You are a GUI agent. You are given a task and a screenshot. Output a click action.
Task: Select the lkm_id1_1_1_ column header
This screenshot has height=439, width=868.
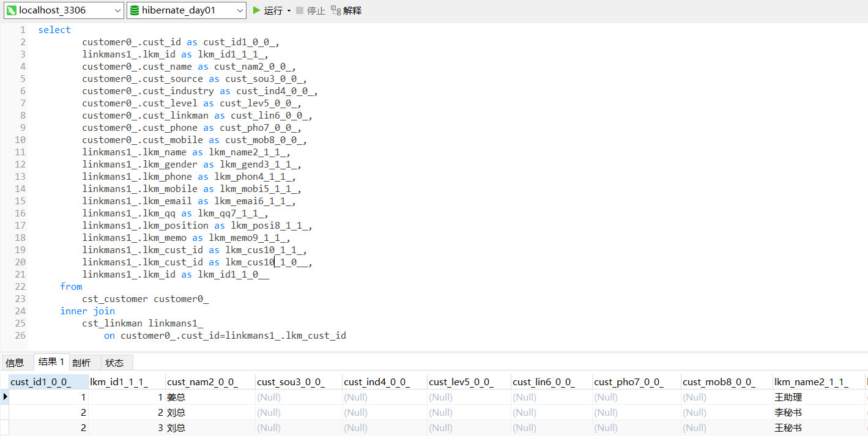click(x=127, y=382)
